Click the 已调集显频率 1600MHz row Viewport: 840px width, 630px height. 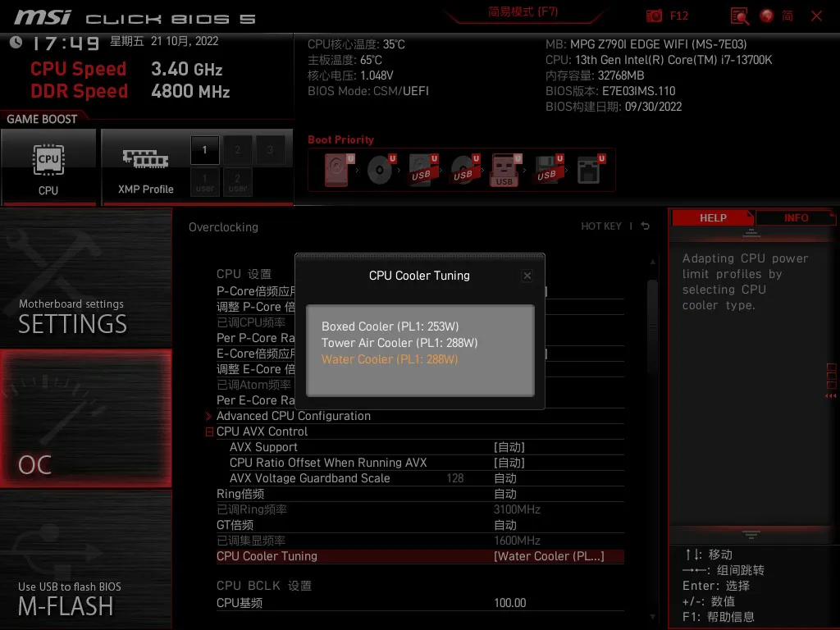(x=420, y=541)
